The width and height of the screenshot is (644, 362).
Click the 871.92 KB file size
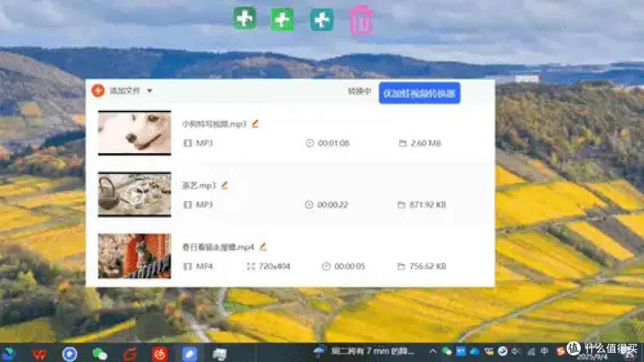click(428, 205)
